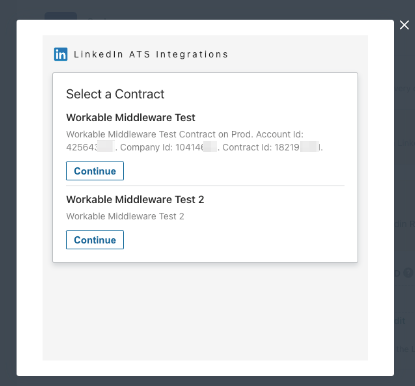Click the empty gray area below contract card
Image resolution: width=415 pixels, height=386 pixels.
(x=205, y=312)
